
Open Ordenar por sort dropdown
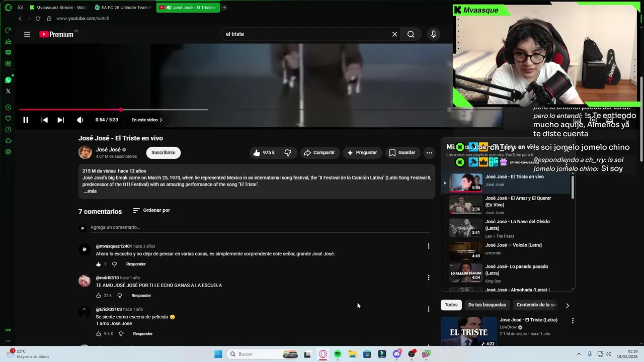click(x=151, y=210)
